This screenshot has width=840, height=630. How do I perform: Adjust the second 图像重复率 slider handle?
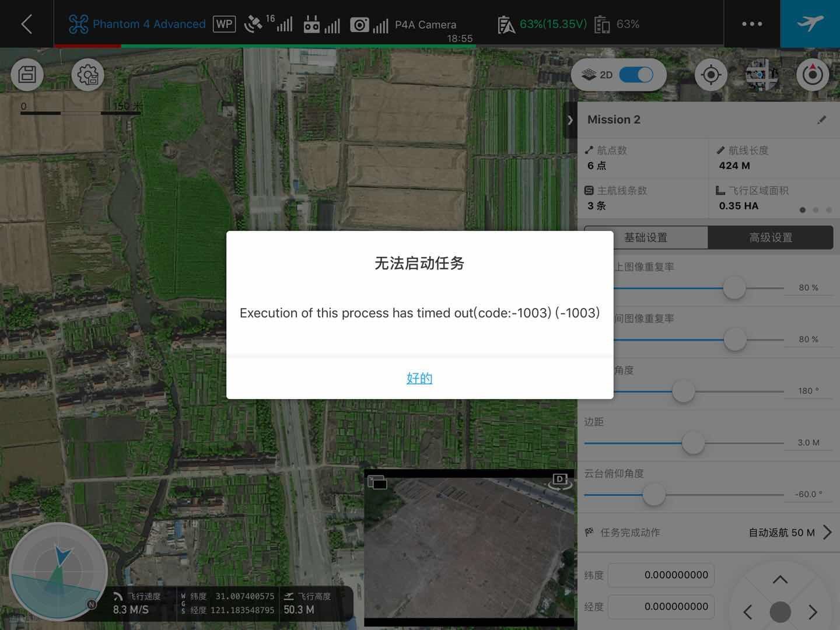(735, 339)
